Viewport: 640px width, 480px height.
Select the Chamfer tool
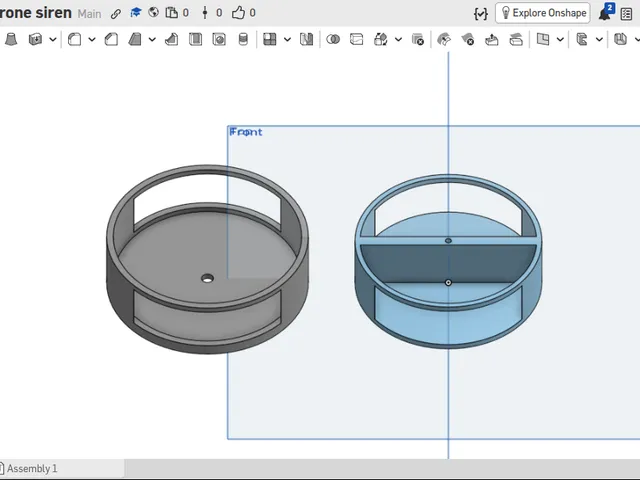111,40
